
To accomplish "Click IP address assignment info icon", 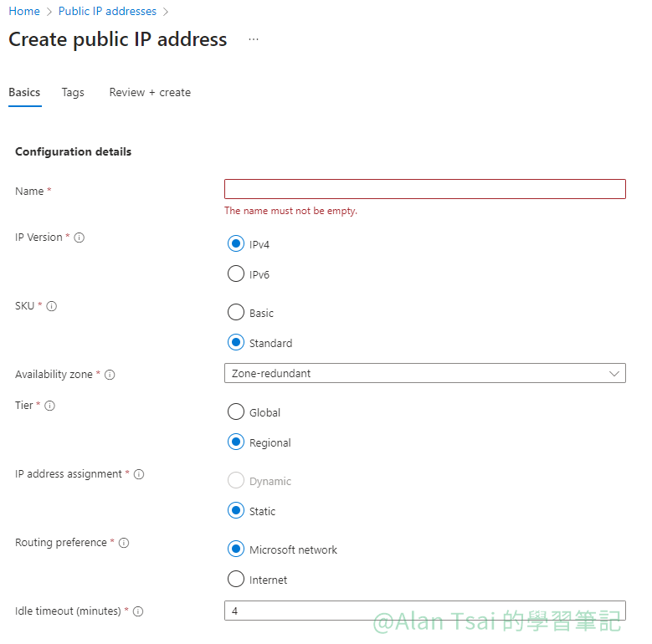I will point(139,474).
